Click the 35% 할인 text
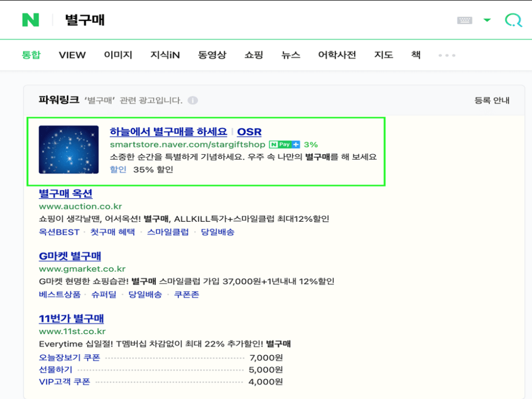532x399 pixels. [x=153, y=169]
